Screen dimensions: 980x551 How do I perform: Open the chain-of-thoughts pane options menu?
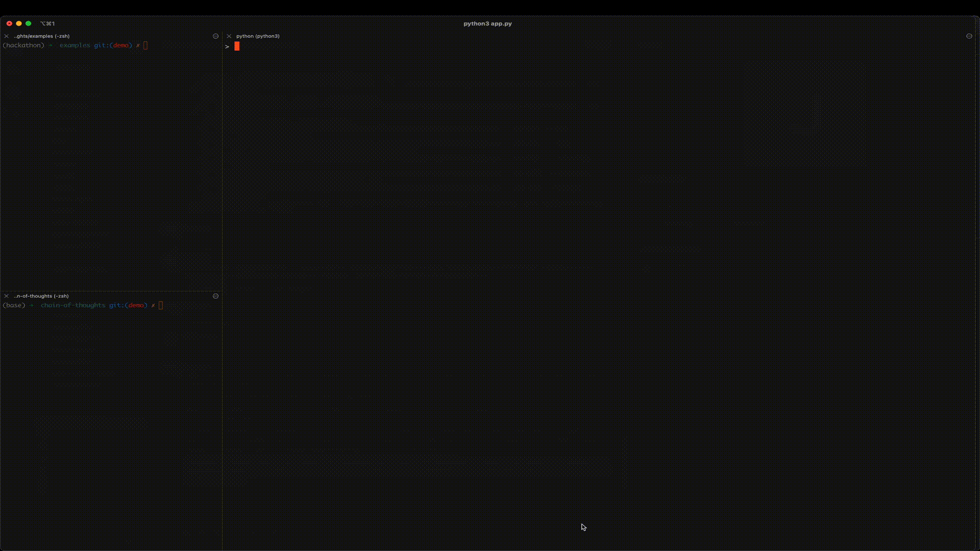click(215, 296)
